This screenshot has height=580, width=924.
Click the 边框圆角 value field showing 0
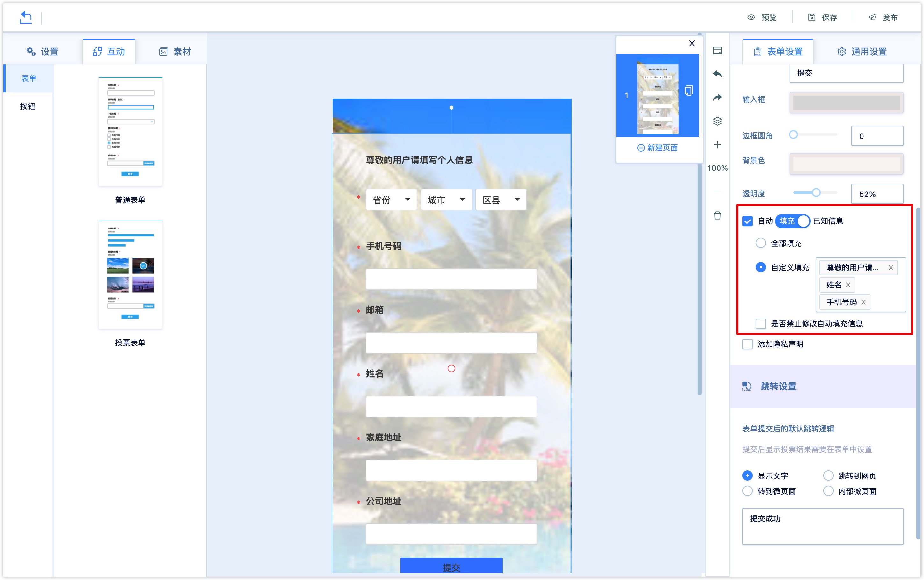click(x=877, y=136)
